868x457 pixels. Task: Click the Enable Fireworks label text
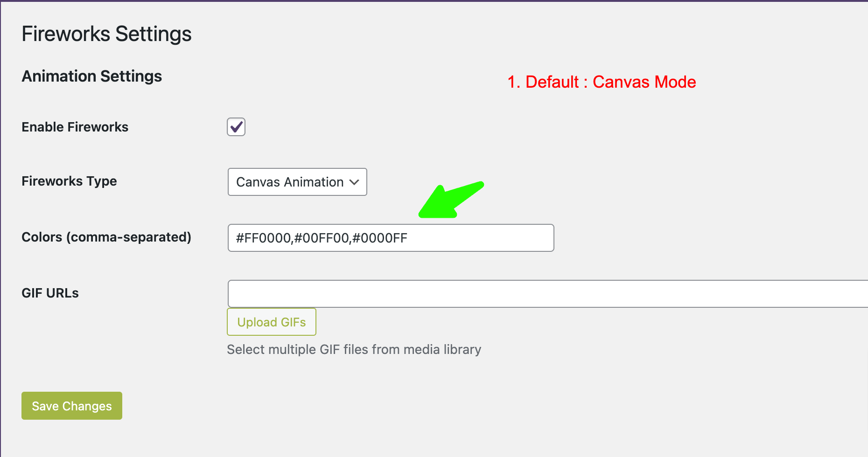(75, 127)
